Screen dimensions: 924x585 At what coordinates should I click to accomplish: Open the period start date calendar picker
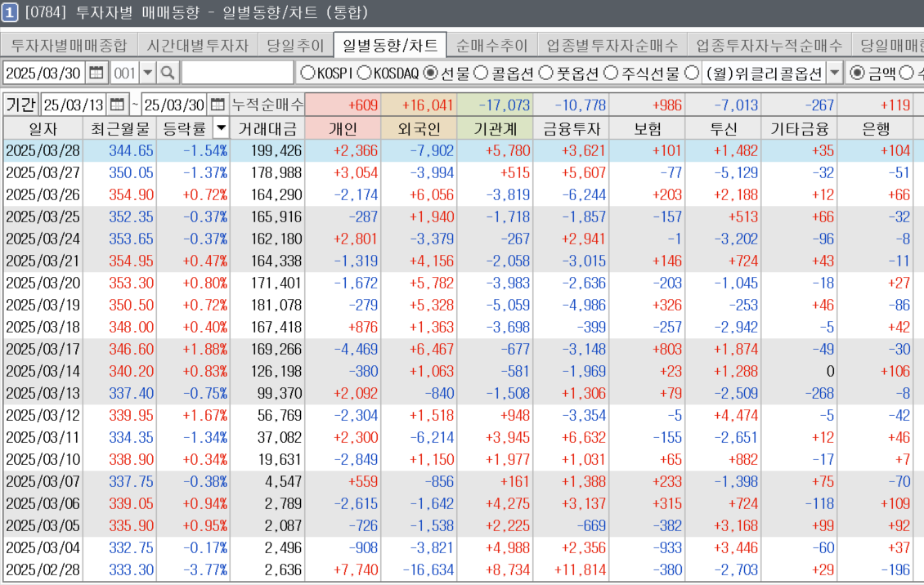pos(117,105)
